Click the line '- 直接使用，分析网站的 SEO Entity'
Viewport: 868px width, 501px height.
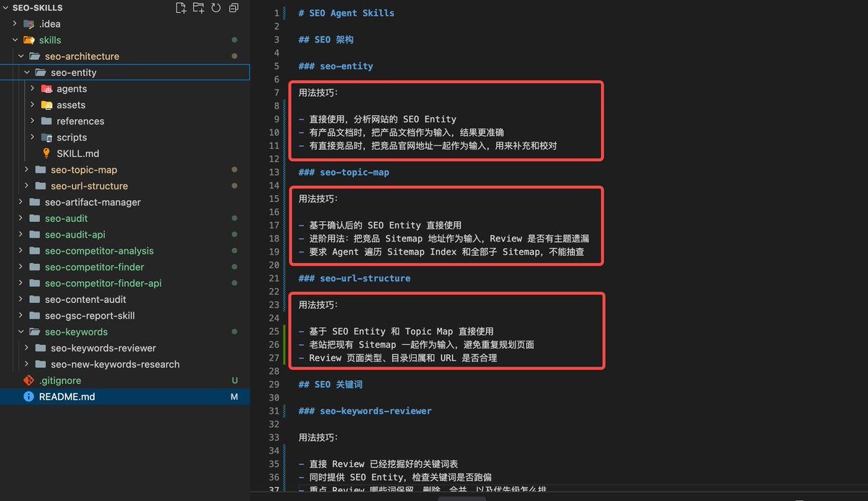tap(378, 119)
